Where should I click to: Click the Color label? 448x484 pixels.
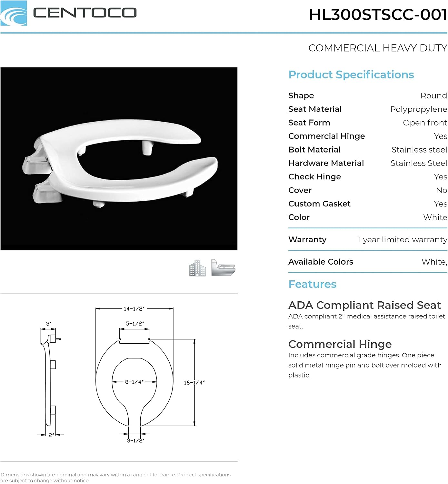point(299,217)
